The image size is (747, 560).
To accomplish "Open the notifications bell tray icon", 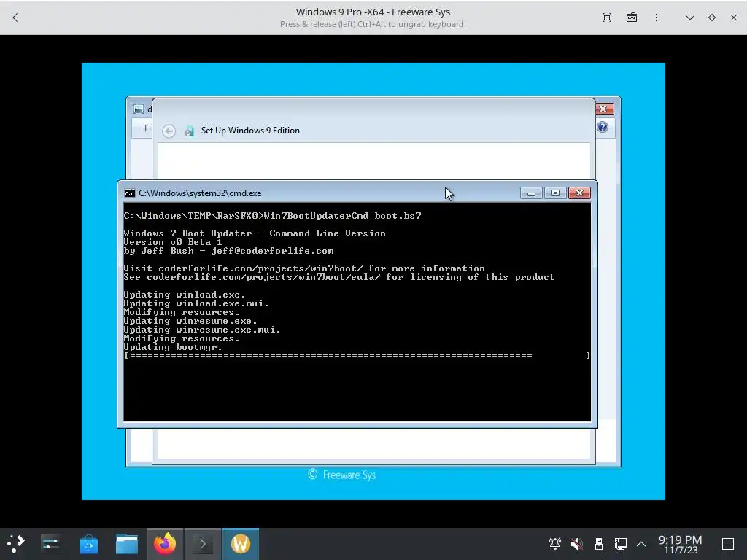I will [x=555, y=544].
